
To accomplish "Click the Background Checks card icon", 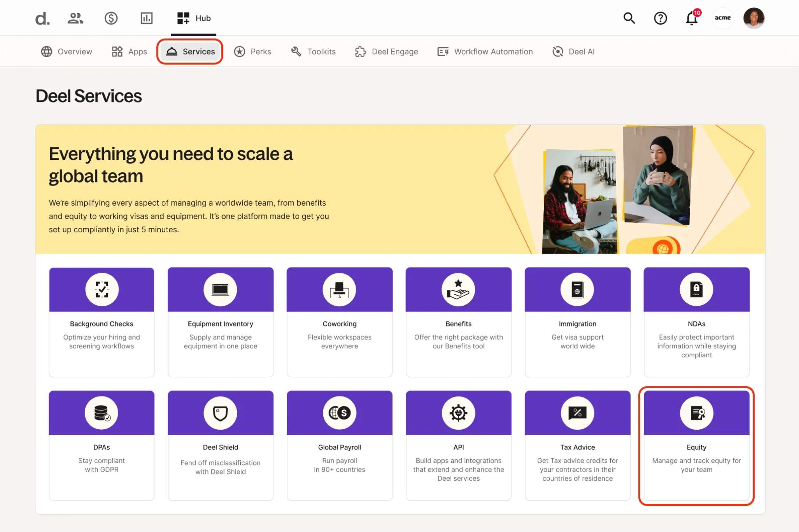I will pyautogui.click(x=102, y=290).
